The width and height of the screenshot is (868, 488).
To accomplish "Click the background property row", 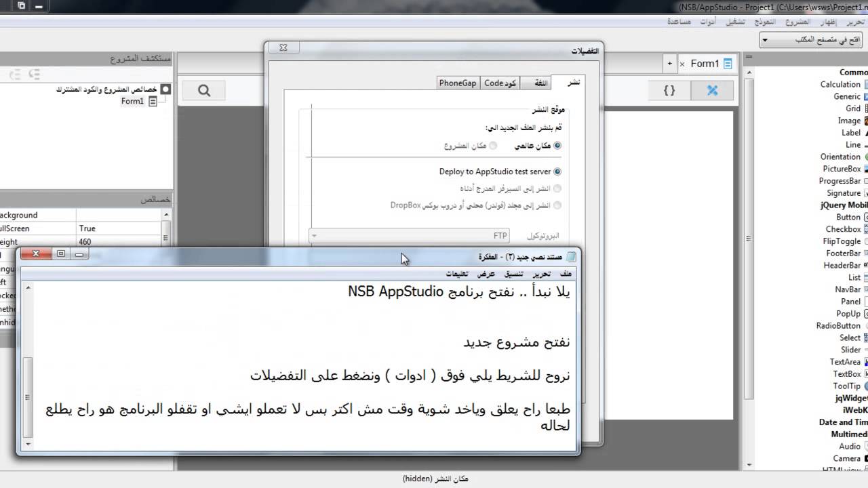I will [x=81, y=215].
